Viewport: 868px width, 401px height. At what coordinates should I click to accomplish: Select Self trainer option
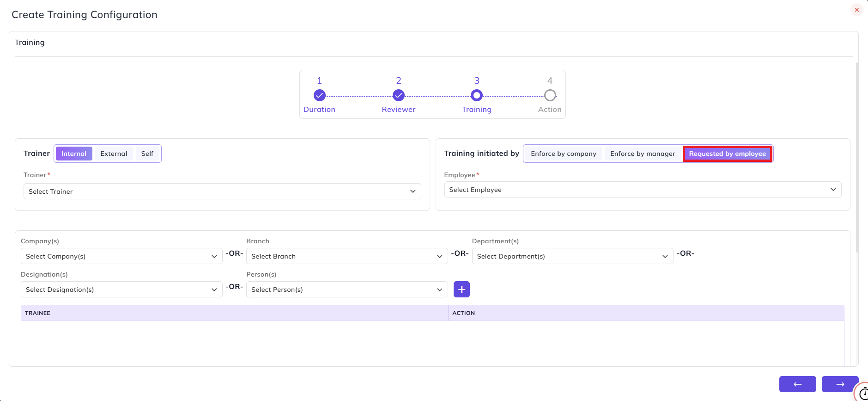pyautogui.click(x=147, y=154)
